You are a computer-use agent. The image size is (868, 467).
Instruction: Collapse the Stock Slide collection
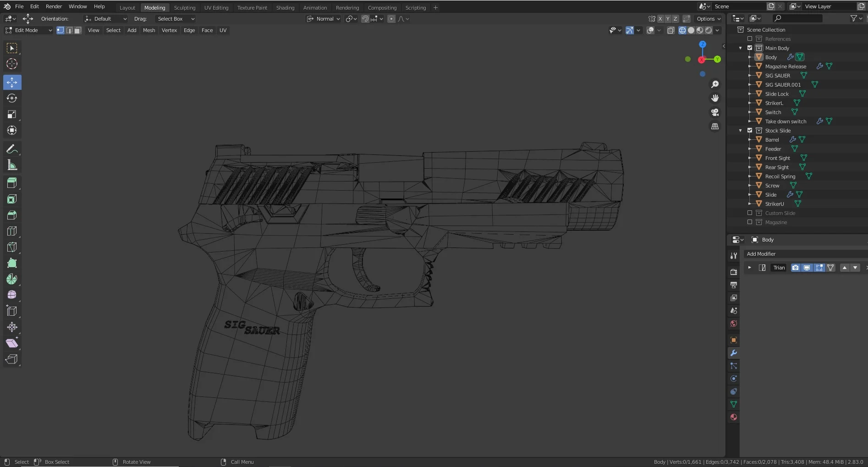pyautogui.click(x=740, y=131)
